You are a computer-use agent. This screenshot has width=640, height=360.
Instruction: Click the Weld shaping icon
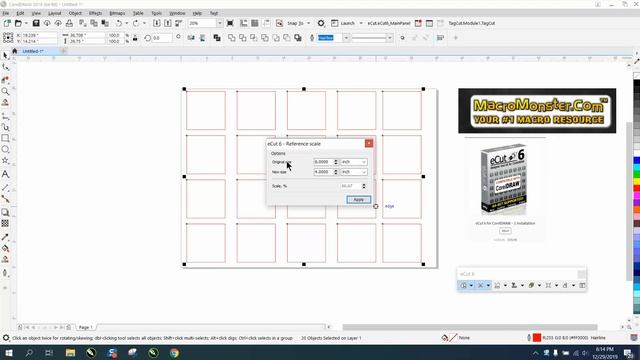pyautogui.click(x=231, y=38)
